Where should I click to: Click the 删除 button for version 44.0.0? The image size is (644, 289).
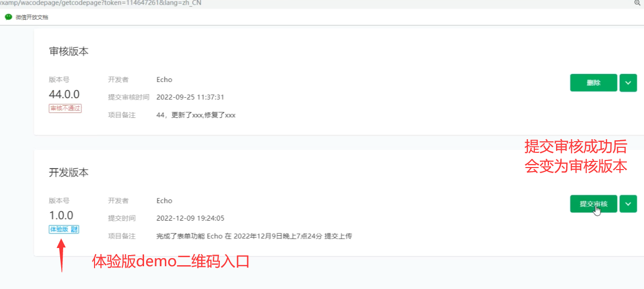pos(593,83)
